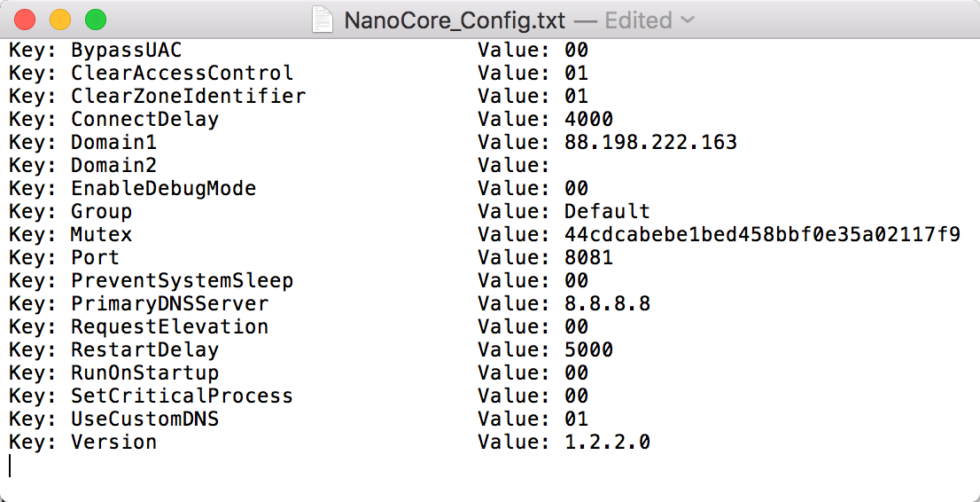Click the BypassUAC key name
The height and width of the screenshot is (502, 980).
click(x=126, y=50)
